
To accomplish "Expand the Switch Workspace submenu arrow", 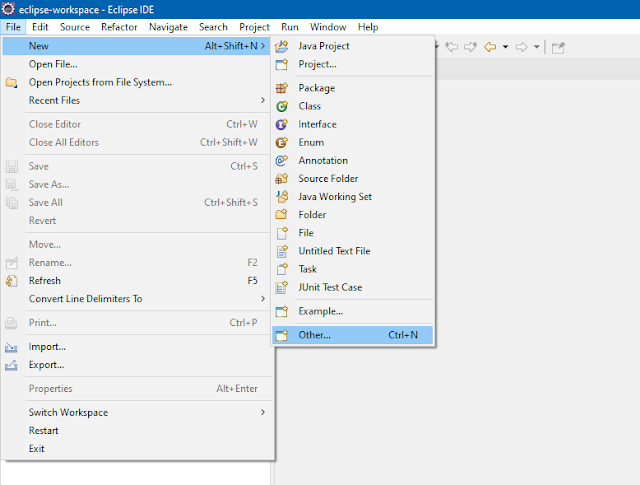I will click(263, 412).
